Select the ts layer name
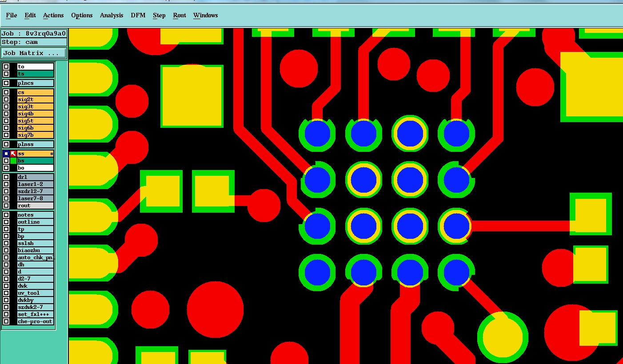 pyautogui.click(x=35, y=74)
